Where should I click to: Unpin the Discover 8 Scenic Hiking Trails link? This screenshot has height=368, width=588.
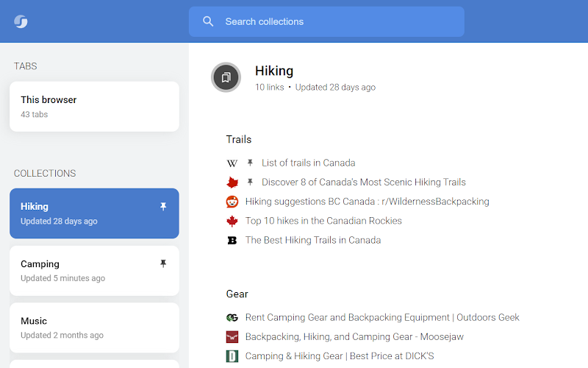coord(250,182)
